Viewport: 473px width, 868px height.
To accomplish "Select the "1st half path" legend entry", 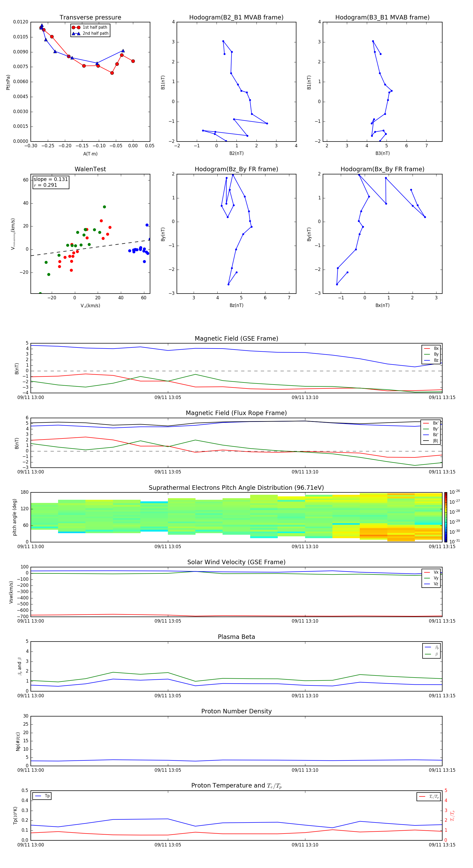I will tap(90, 27).
